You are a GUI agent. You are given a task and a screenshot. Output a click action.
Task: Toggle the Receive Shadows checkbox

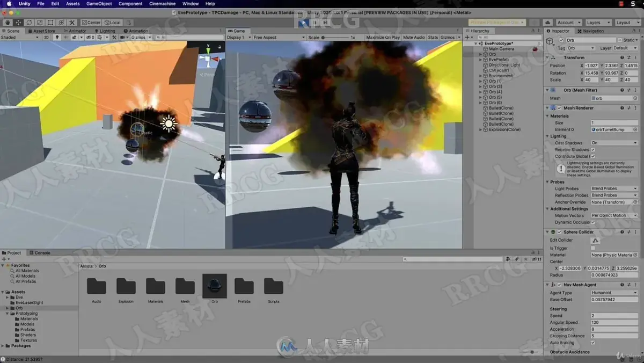(x=593, y=150)
